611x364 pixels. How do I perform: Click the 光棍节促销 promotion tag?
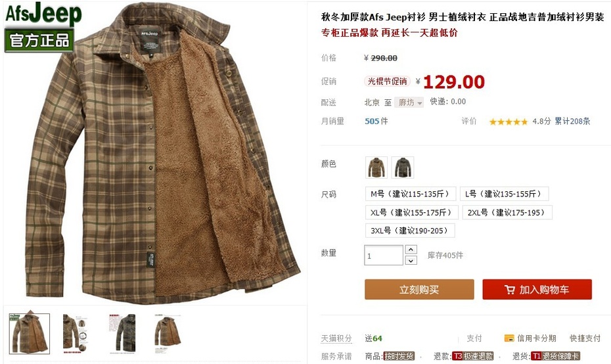[387, 81]
